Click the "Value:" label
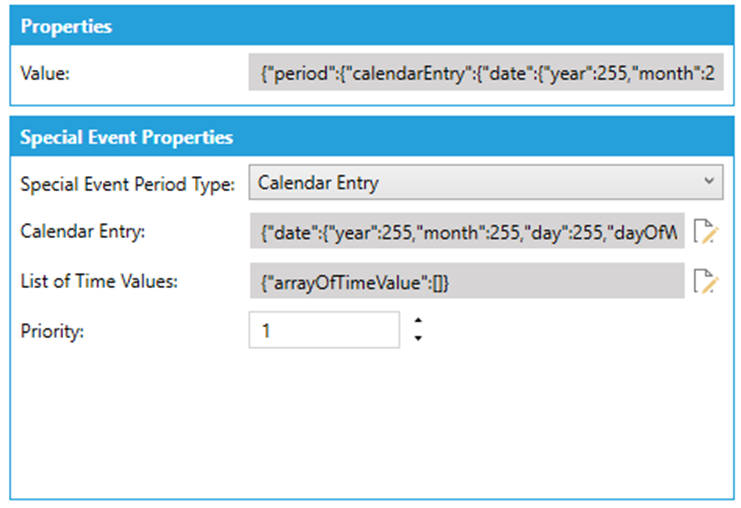741x508 pixels. 44,73
